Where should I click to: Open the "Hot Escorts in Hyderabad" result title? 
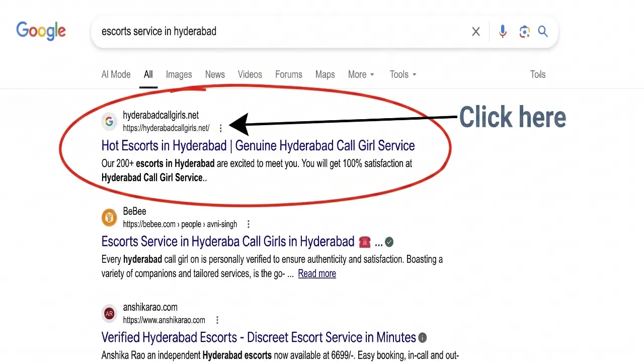click(258, 146)
